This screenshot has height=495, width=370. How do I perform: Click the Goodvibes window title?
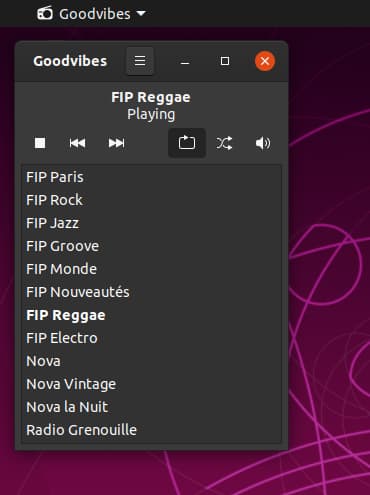70,61
